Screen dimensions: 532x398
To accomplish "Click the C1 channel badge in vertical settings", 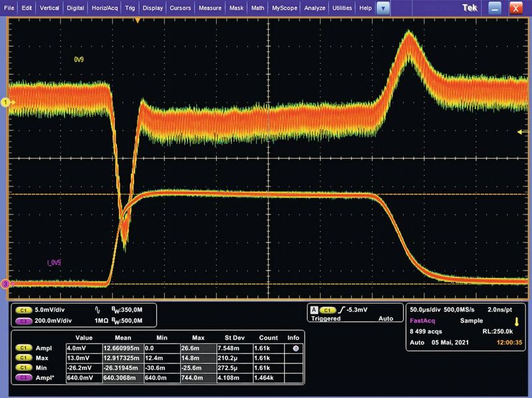I will tap(24, 309).
